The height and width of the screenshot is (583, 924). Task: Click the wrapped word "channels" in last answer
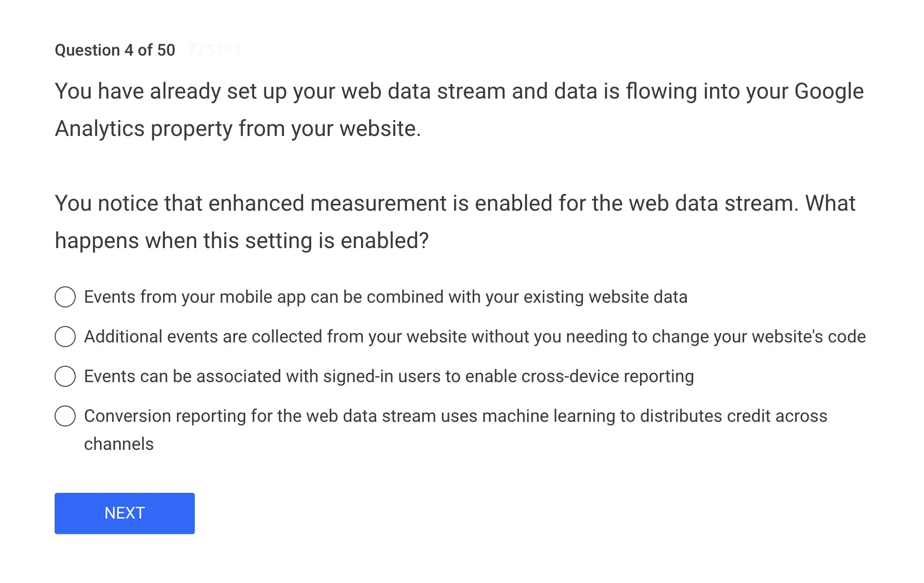pos(119,444)
